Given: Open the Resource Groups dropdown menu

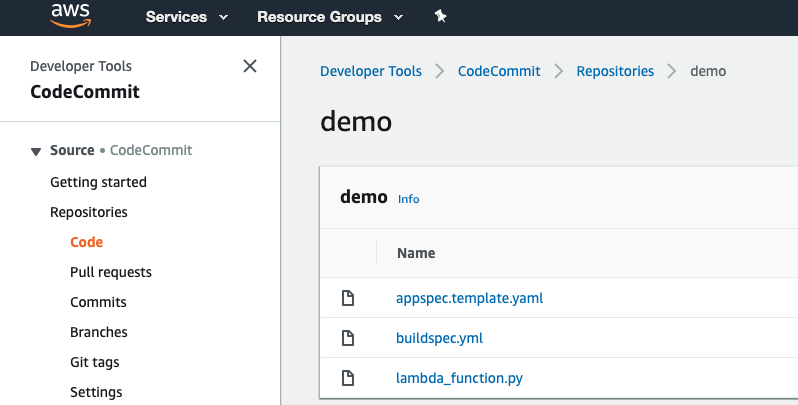Looking at the screenshot, I should click(x=330, y=17).
